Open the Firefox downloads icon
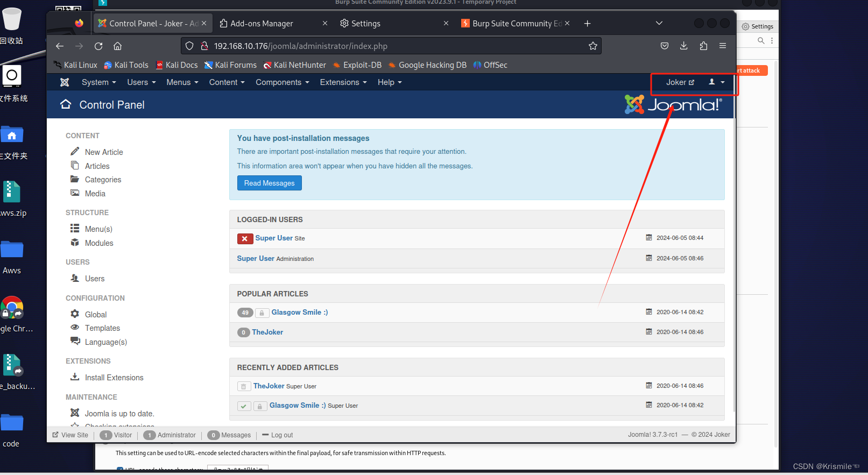 click(x=684, y=46)
